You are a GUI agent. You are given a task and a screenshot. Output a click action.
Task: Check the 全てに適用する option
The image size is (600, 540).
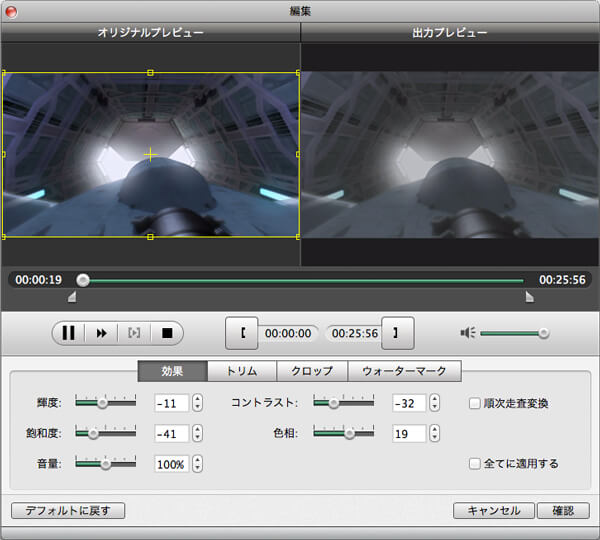point(475,464)
